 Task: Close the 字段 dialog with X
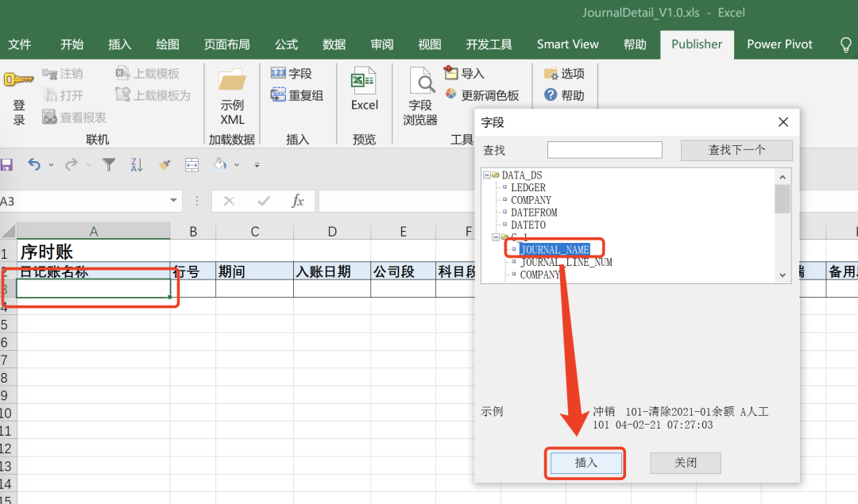click(783, 122)
